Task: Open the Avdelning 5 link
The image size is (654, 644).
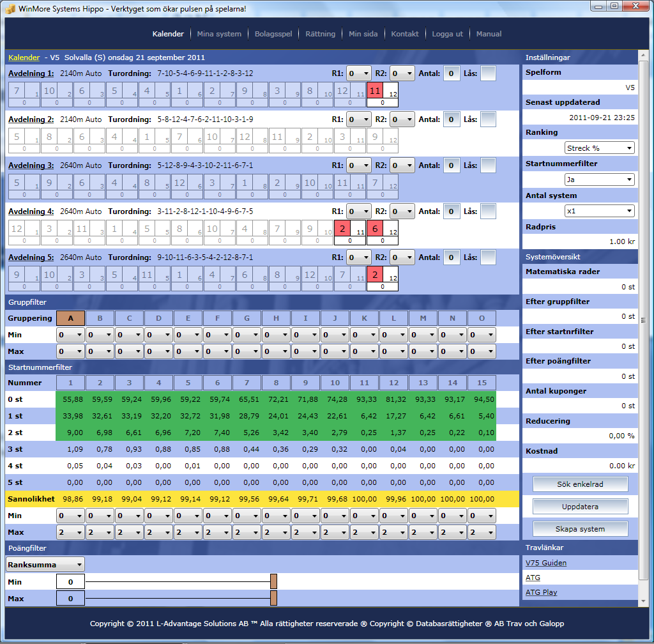Action: click(x=31, y=257)
